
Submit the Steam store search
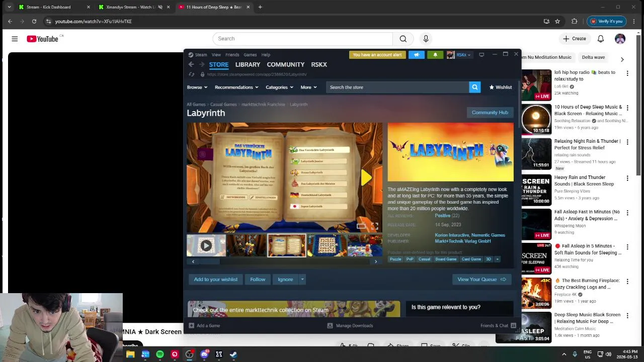click(474, 87)
